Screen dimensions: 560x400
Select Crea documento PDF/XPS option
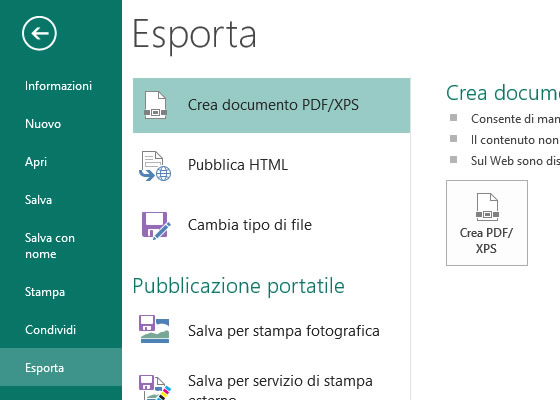[x=271, y=105]
